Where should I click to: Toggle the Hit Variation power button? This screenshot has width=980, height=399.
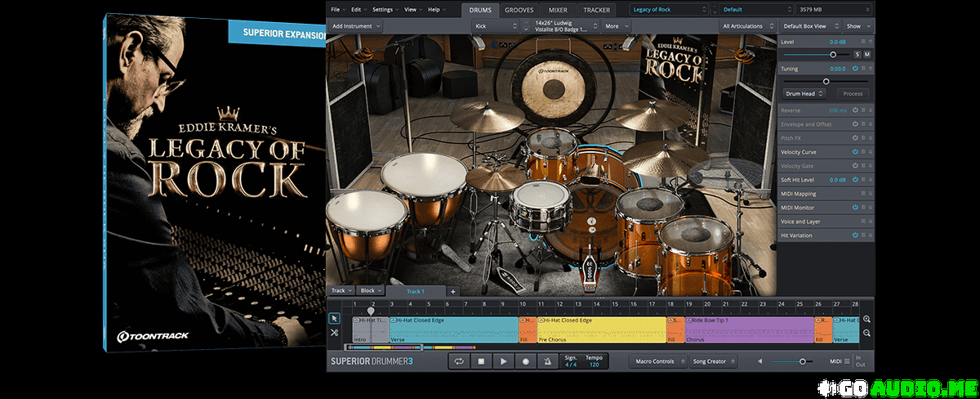[x=855, y=235]
